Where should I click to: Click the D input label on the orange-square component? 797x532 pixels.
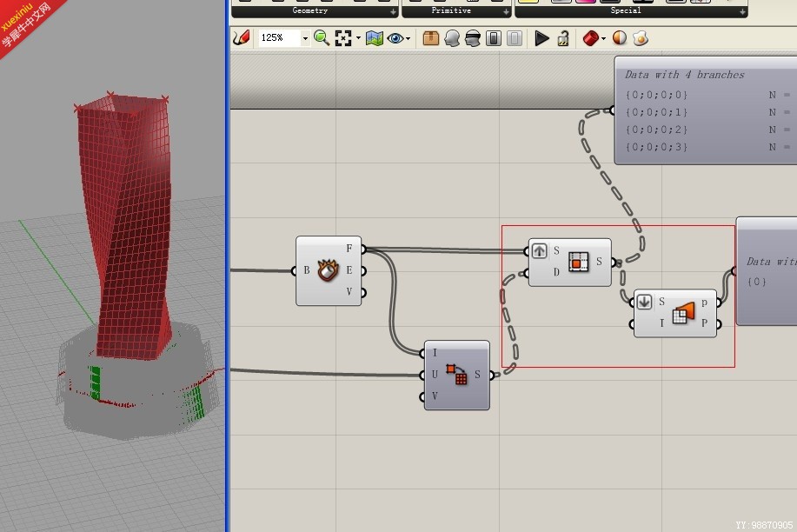556,272
